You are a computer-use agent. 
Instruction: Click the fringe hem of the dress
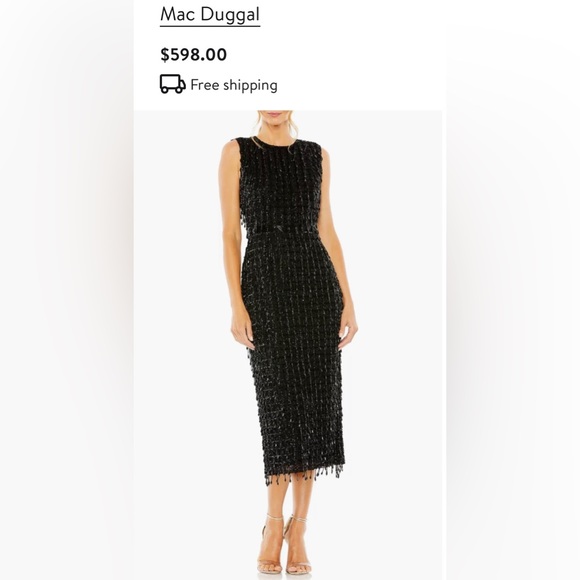pyautogui.click(x=303, y=475)
